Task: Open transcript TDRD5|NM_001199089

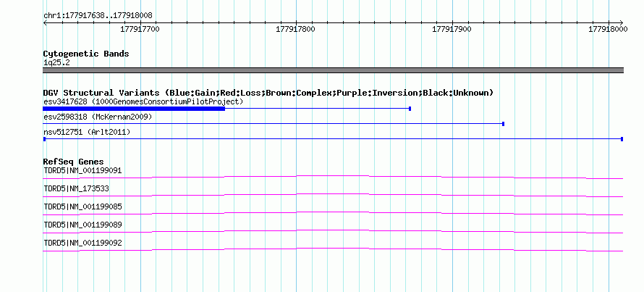Action: pos(82,225)
